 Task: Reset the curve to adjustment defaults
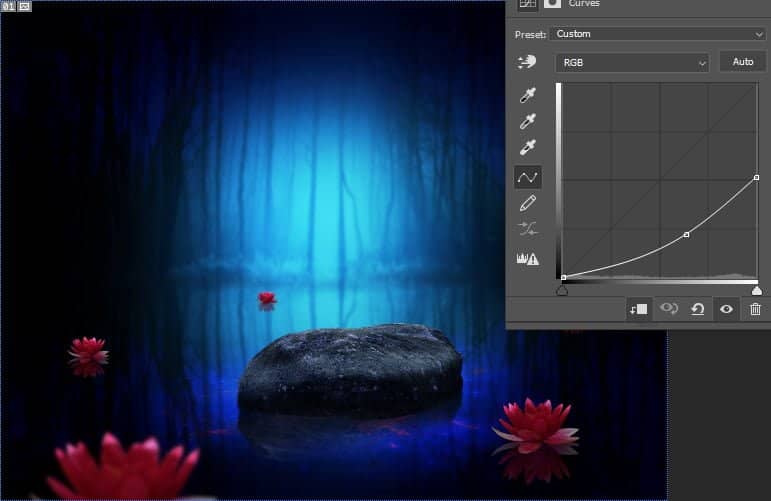click(698, 309)
